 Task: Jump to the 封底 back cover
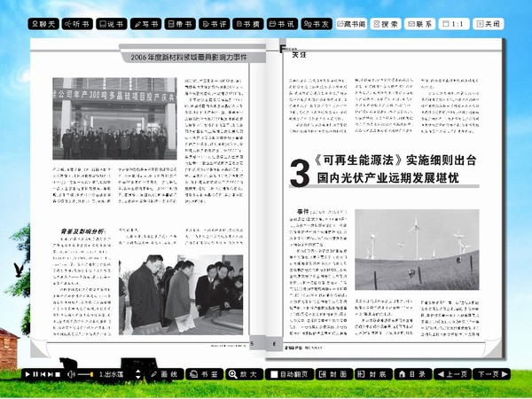pos(373,374)
